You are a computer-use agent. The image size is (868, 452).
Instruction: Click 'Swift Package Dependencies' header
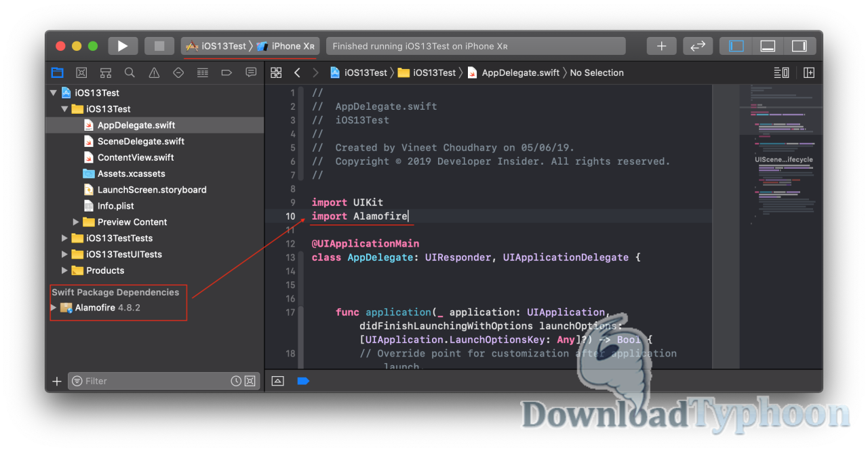tap(115, 292)
